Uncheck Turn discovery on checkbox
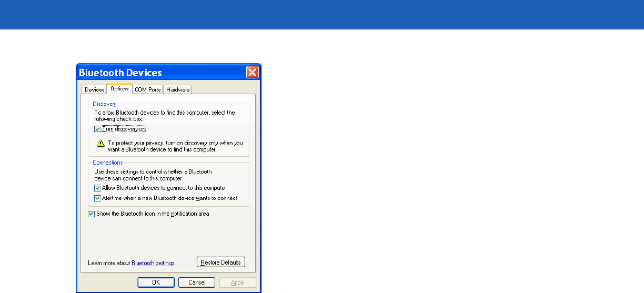Image resolution: width=644 pixels, height=293 pixels. (x=97, y=129)
